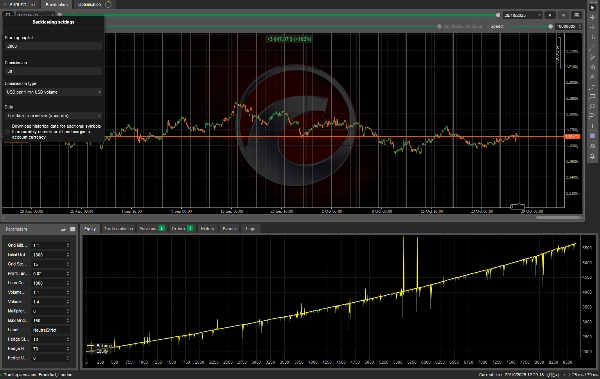Open the Data source dropdown

[x=54, y=116]
